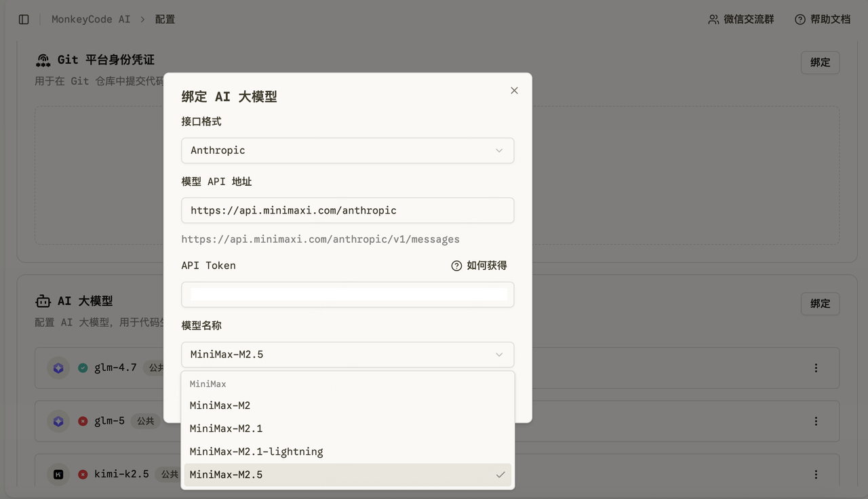Collapse the 模型名称 MiniMax-M2.5 dropdown
Image resolution: width=868 pixels, height=499 pixels.
click(x=347, y=355)
